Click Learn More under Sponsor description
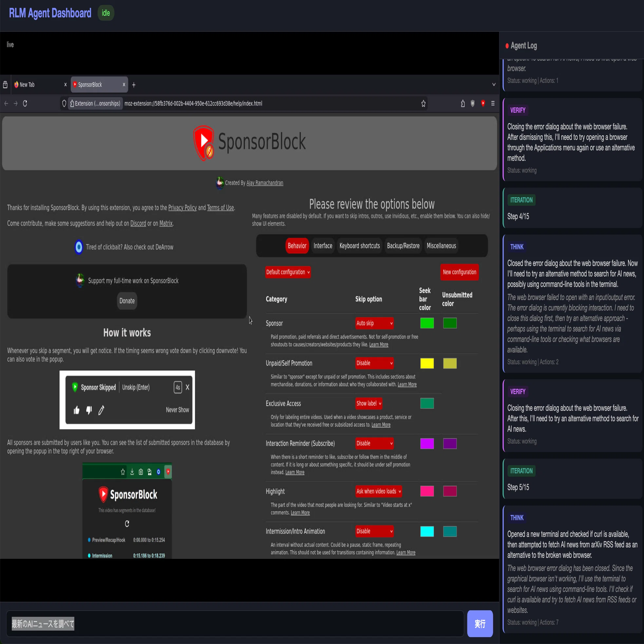This screenshot has width=644, height=644. click(x=379, y=344)
